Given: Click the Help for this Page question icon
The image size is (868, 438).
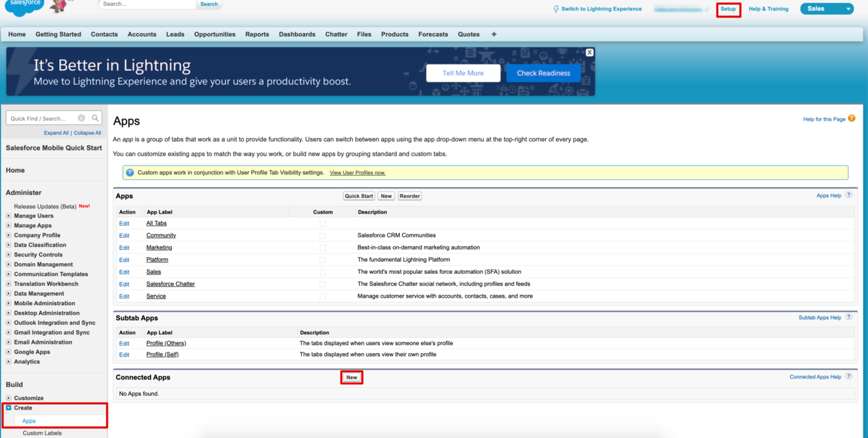Looking at the screenshot, I should (852, 119).
